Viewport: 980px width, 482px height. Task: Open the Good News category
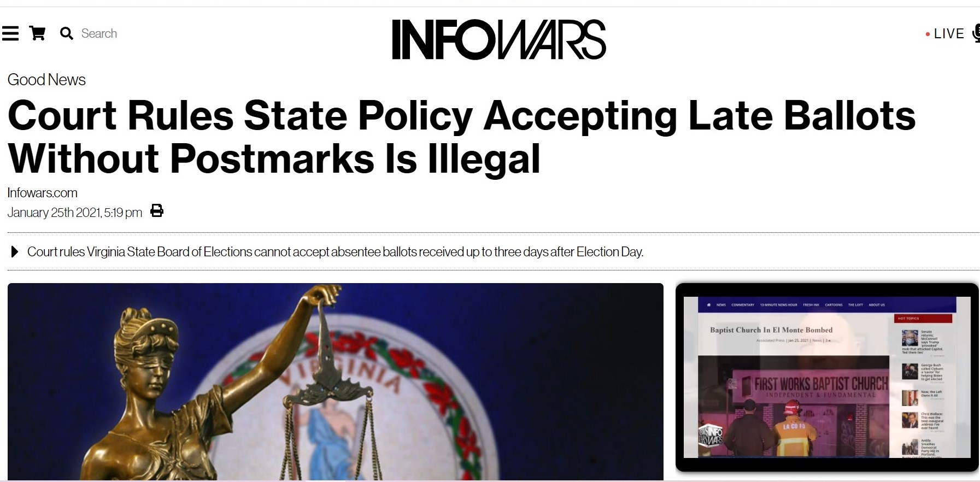(x=46, y=80)
